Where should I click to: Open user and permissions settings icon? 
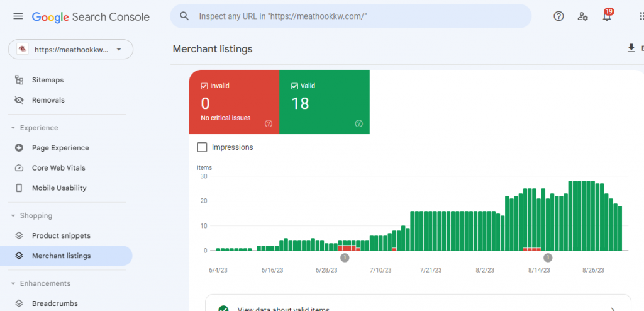[582, 16]
